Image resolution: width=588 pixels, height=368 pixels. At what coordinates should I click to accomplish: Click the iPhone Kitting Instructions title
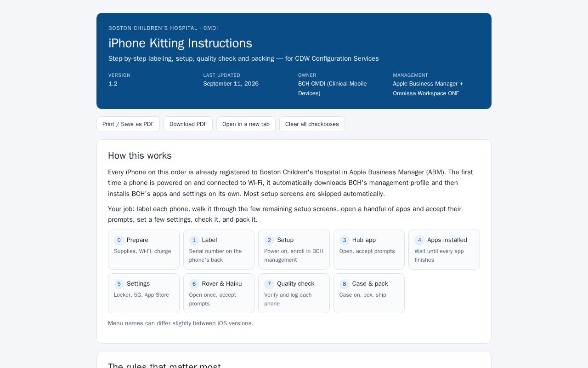tap(180, 43)
